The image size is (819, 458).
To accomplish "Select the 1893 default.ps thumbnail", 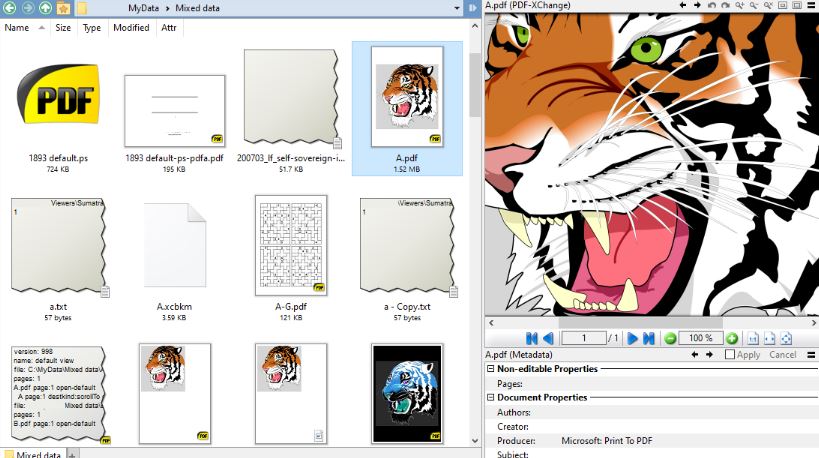I will [x=58, y=94].
